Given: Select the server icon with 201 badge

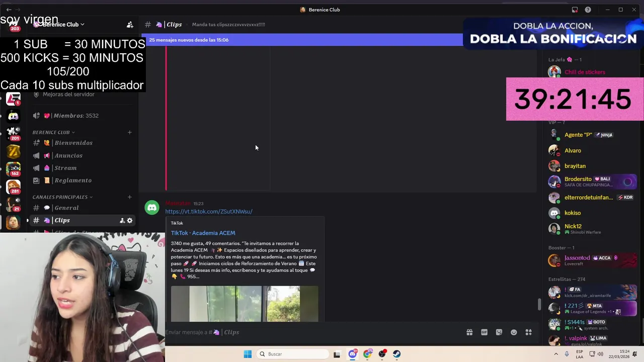Looking at the screenshot, I should pyautogui.click(x=13, y=133).
